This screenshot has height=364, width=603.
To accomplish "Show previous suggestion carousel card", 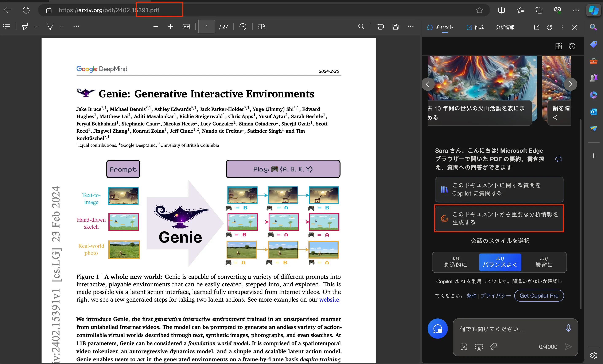I will pyautogui.click(x=428, y=84).
